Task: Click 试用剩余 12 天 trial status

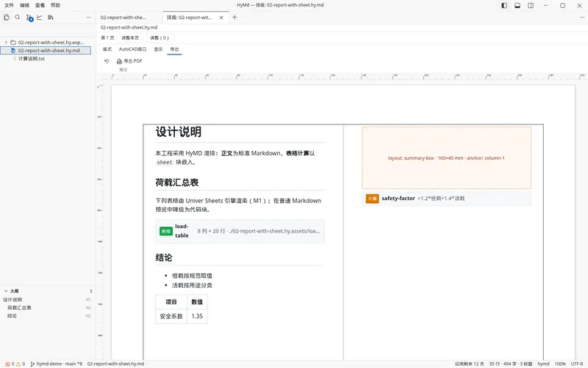Action: tap(469, 364)
